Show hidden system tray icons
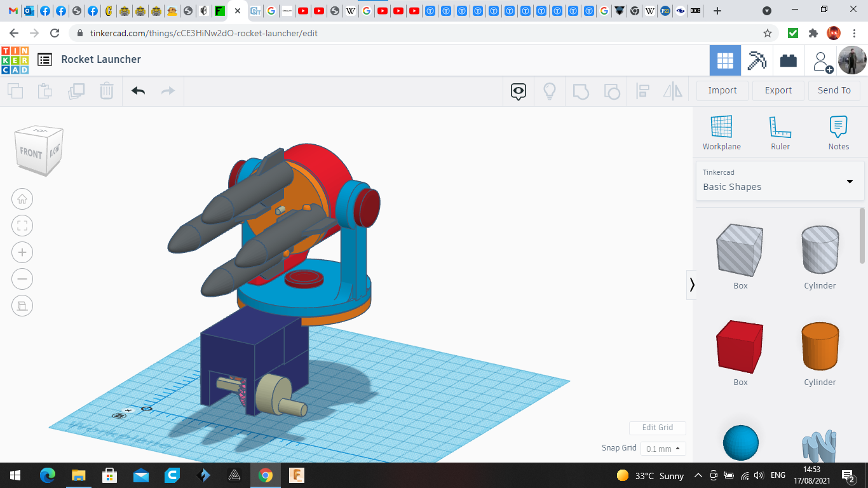868x488 pixels. [698, 475]
